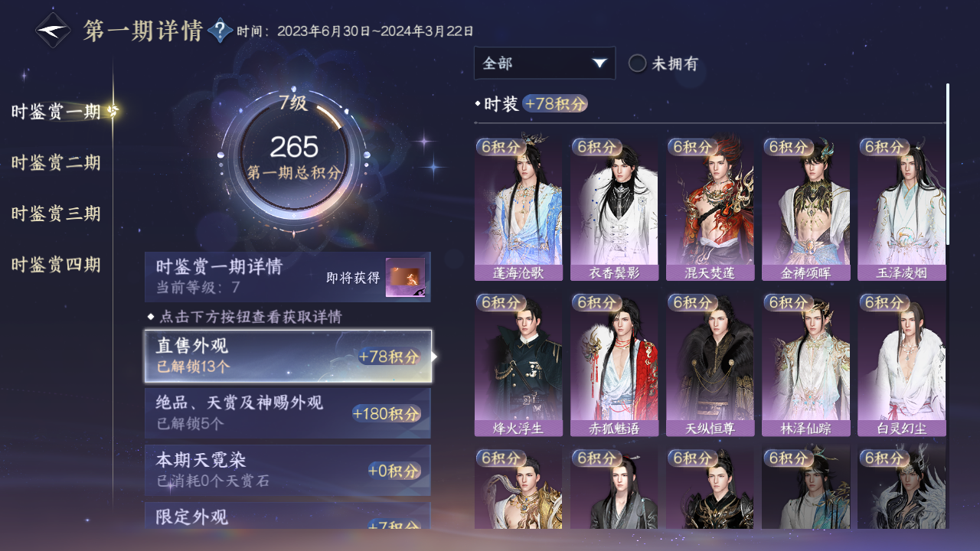Switch to the 时鉴赏二期 tab

pyautogui.click(x=56, y=163)
